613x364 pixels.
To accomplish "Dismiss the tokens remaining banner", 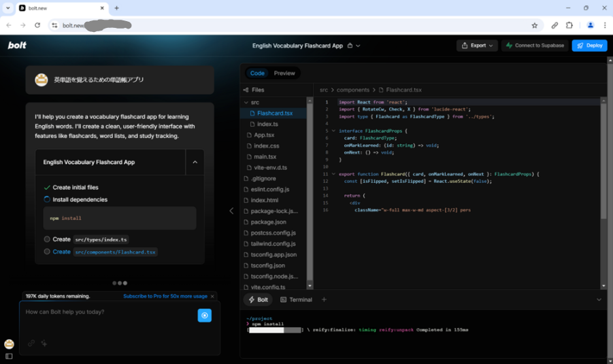I will point(212,297).
